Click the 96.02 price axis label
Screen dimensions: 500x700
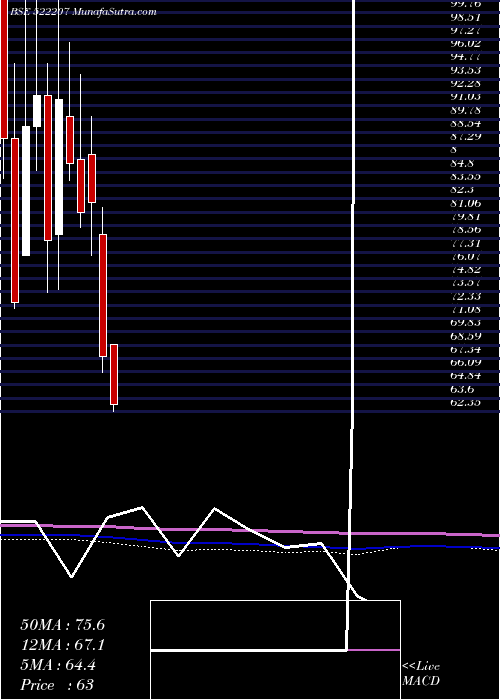(x=466, y=43)
